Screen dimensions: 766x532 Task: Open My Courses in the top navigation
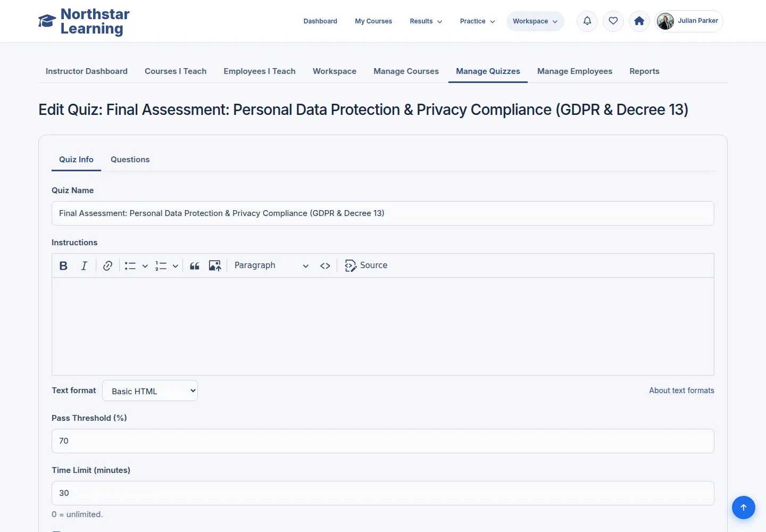point(373,21)
